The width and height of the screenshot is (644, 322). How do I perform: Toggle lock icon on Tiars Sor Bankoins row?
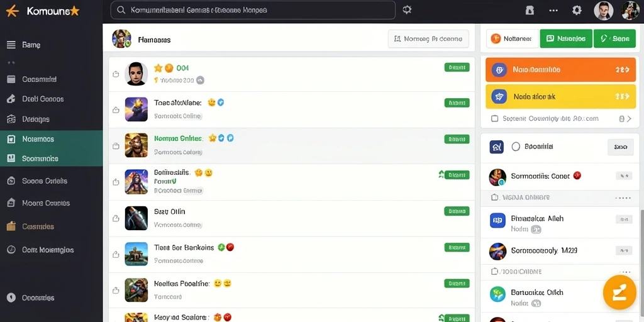click(116, 254)
